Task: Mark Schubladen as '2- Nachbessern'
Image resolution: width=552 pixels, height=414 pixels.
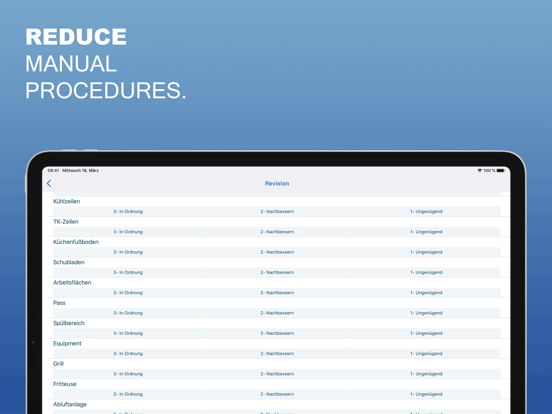Action: tap(277, 272)
